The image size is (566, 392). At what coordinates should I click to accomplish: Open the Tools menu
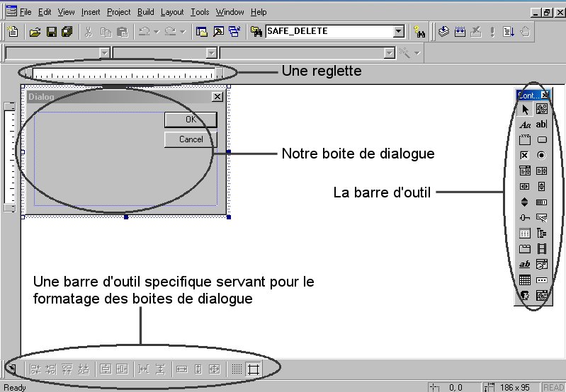point(200,12)
